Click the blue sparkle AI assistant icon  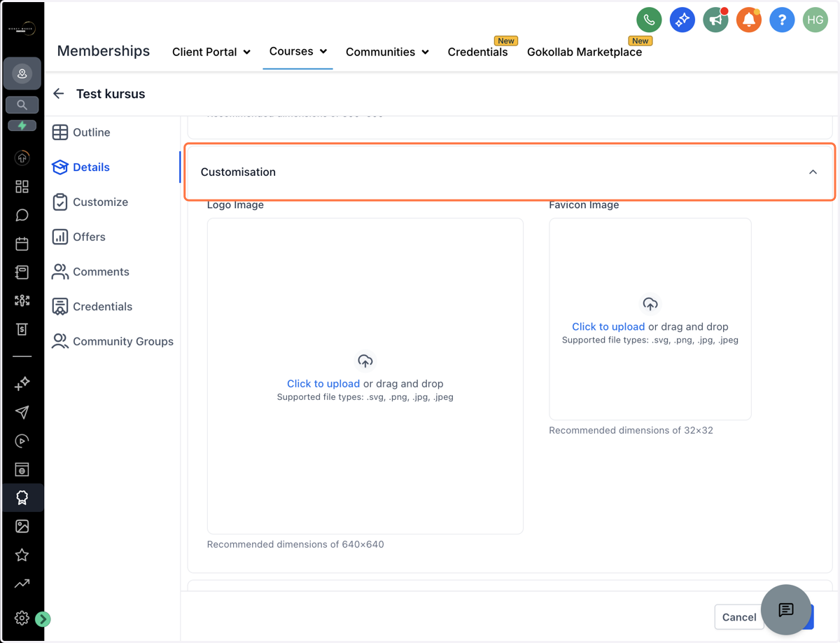click(682, 20)
